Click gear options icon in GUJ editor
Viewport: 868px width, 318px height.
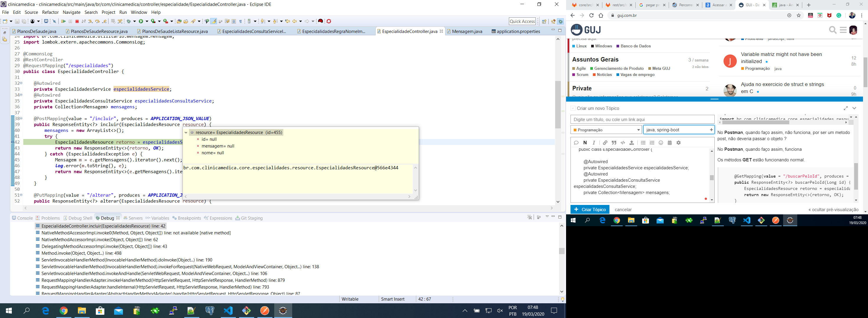679,143
